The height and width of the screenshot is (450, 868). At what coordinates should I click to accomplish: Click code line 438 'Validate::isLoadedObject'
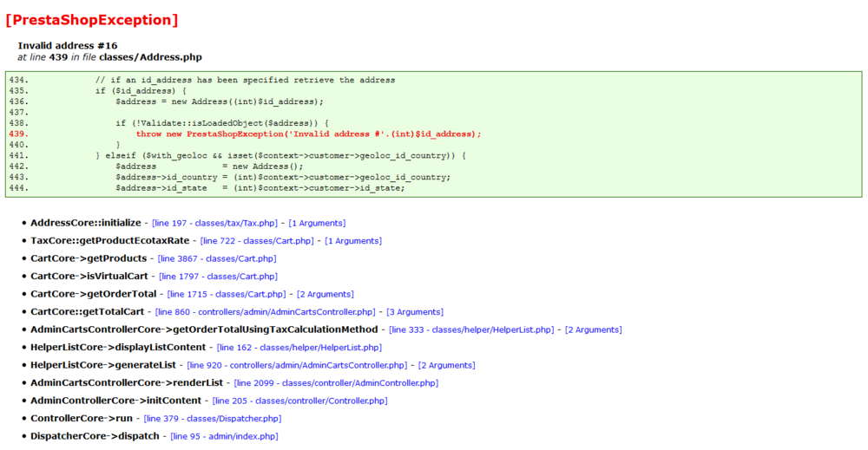pos(222,123)
